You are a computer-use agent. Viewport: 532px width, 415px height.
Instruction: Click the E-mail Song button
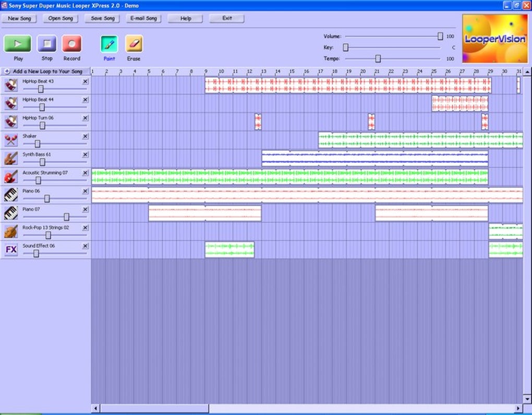(143, 18)
